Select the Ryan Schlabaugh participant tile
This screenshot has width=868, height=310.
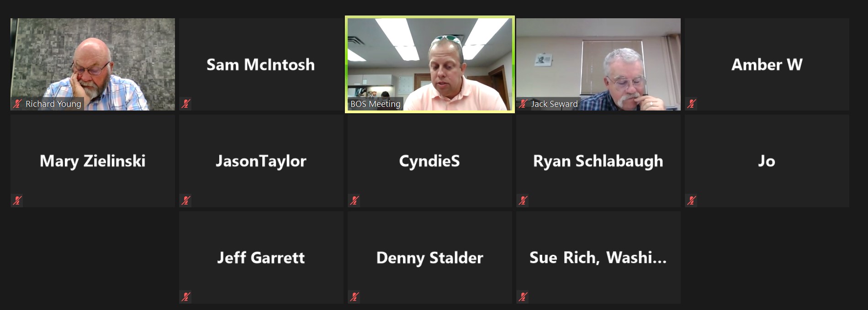click(x=598, y=161)
